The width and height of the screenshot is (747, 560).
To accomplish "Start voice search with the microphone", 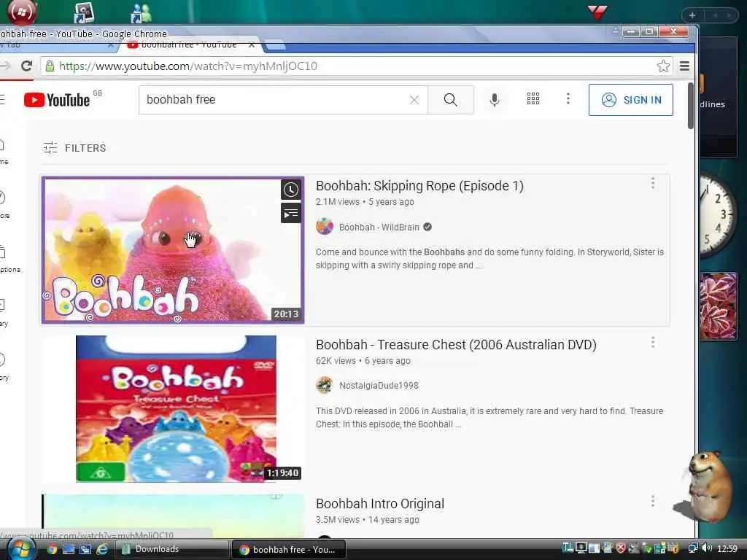I will pyautogui.click(x=495, y=99).
